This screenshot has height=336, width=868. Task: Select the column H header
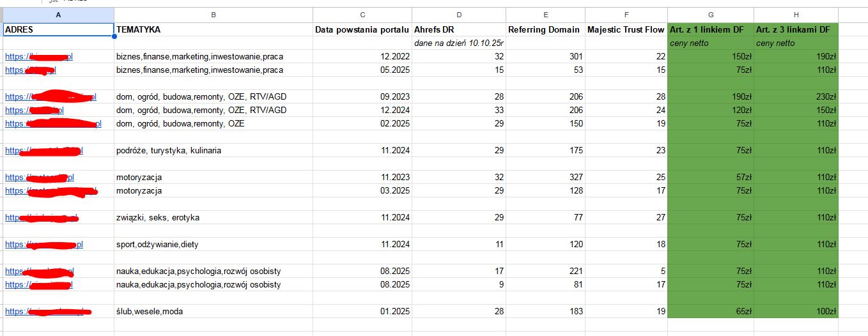coord(796,15)
